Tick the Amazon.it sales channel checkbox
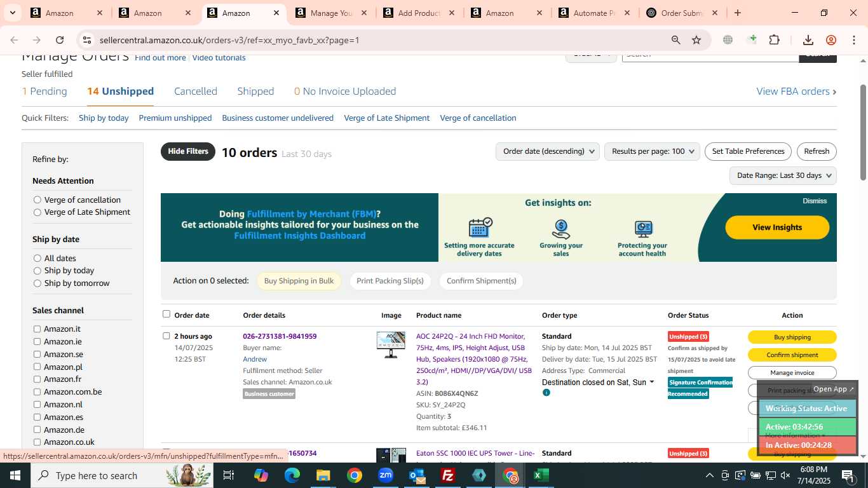868x488 pixels. tap(37, 329)
